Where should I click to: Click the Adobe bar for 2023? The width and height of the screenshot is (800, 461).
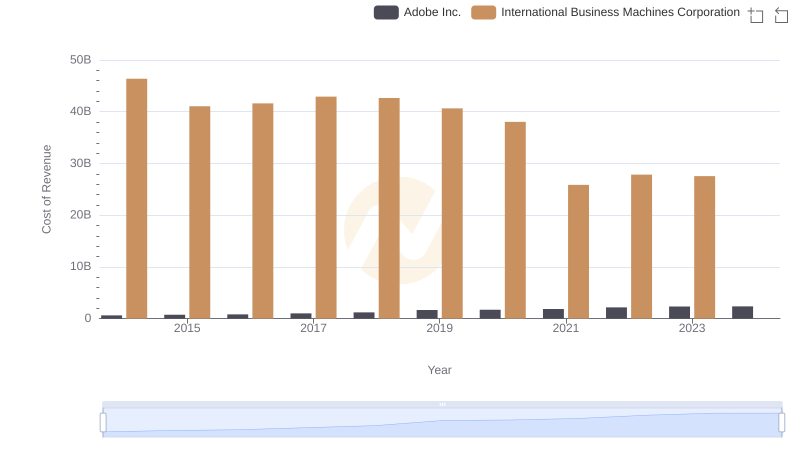point(680,312)
